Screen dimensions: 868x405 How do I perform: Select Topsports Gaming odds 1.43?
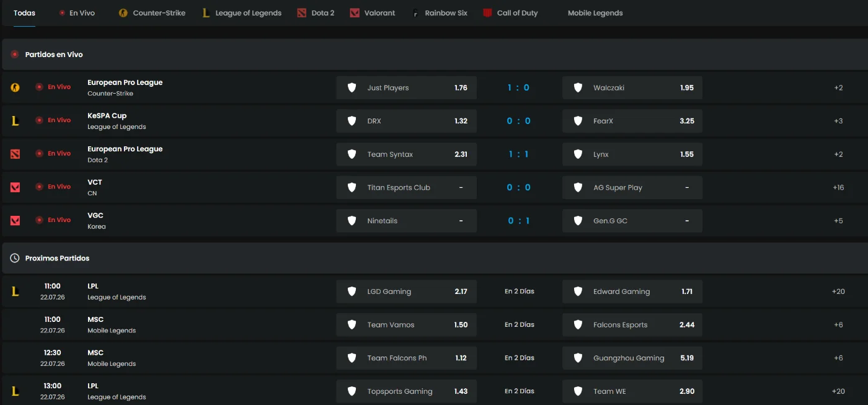tap(407, 391)
